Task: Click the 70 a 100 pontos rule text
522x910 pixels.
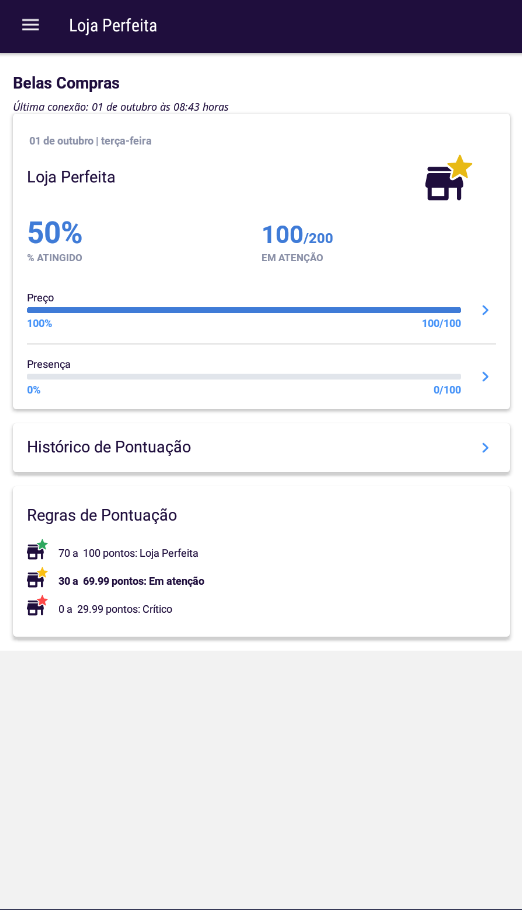Action: tap(128, 553)
